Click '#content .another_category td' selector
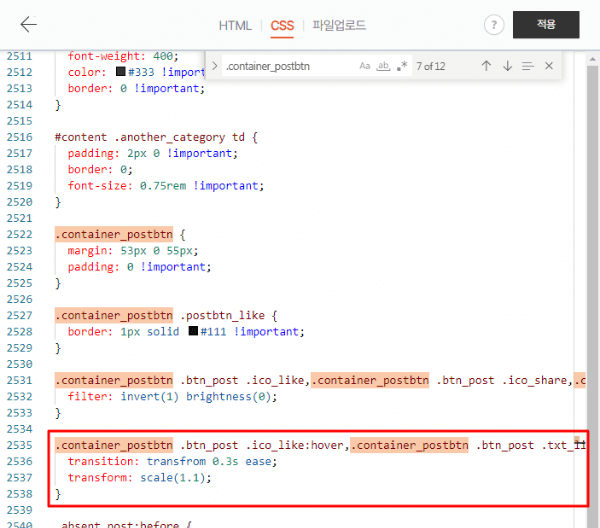Viewport: 600px width, 528px height. pos(150,137)
